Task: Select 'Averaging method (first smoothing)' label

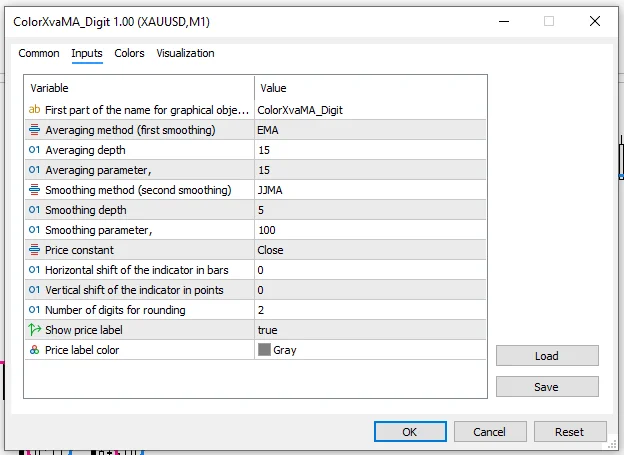Action: [130, 130]
